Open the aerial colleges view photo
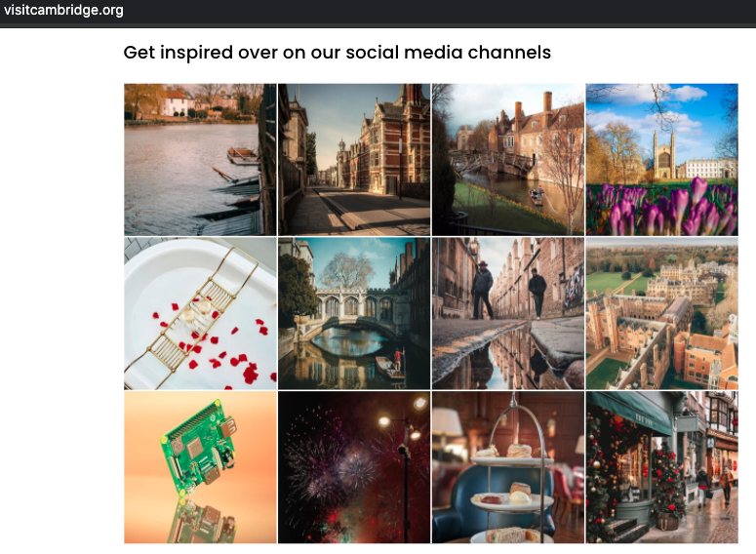 [x=661, y=313]
